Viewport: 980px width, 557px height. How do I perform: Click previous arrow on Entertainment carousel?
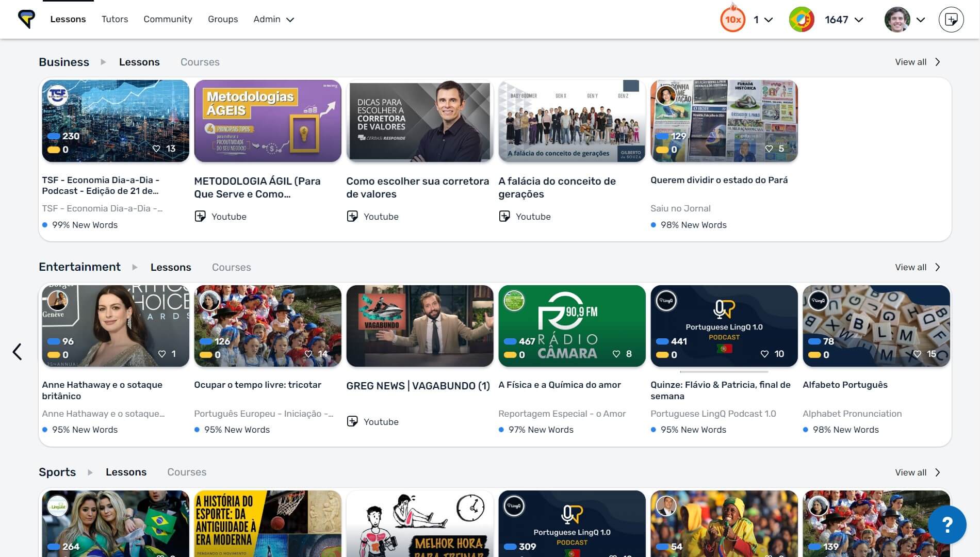pos(17,352)
